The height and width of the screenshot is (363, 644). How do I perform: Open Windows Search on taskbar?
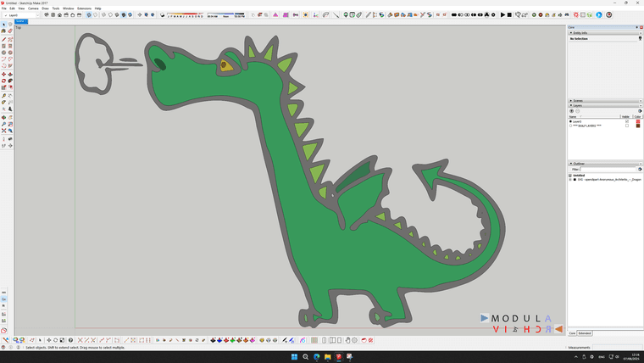pyautogui.click(x=306, y=357)
